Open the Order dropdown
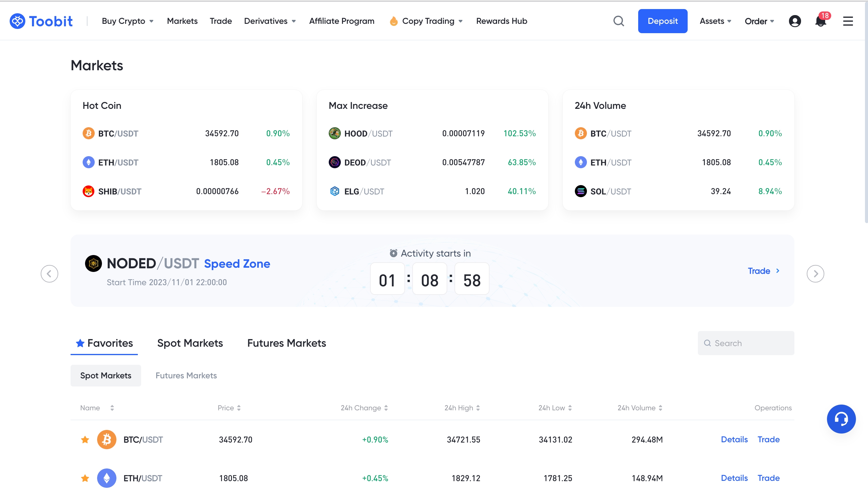 coord(759,21)
